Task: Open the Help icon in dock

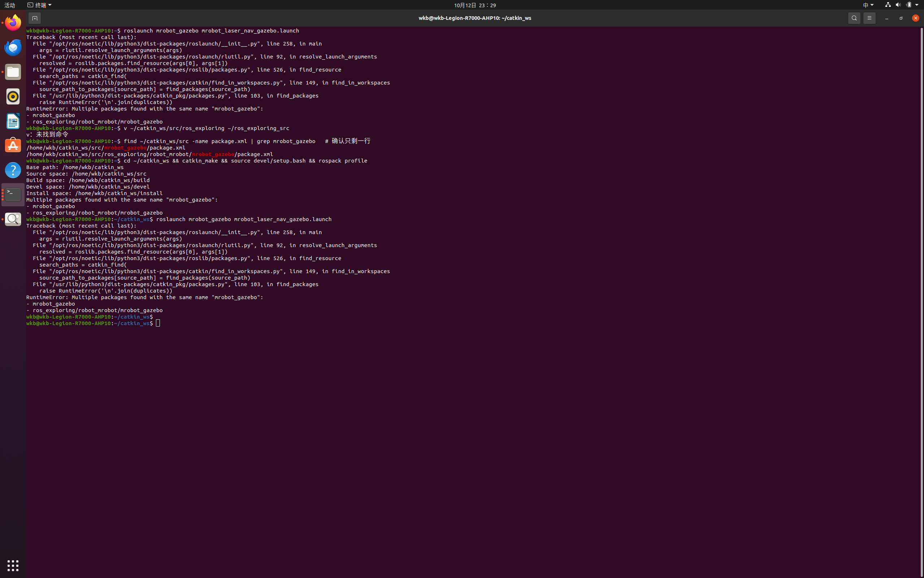Action: [13, 170]
